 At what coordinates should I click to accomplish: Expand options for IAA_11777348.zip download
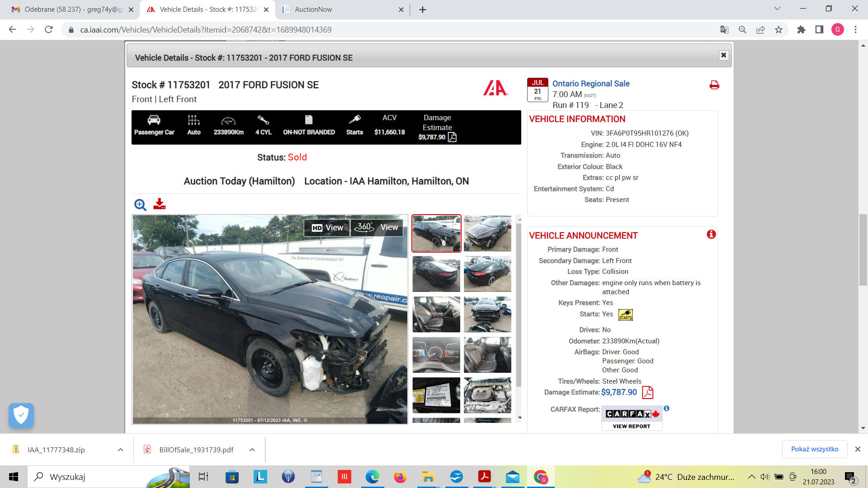pyautogui.click(x=120, y=450)
